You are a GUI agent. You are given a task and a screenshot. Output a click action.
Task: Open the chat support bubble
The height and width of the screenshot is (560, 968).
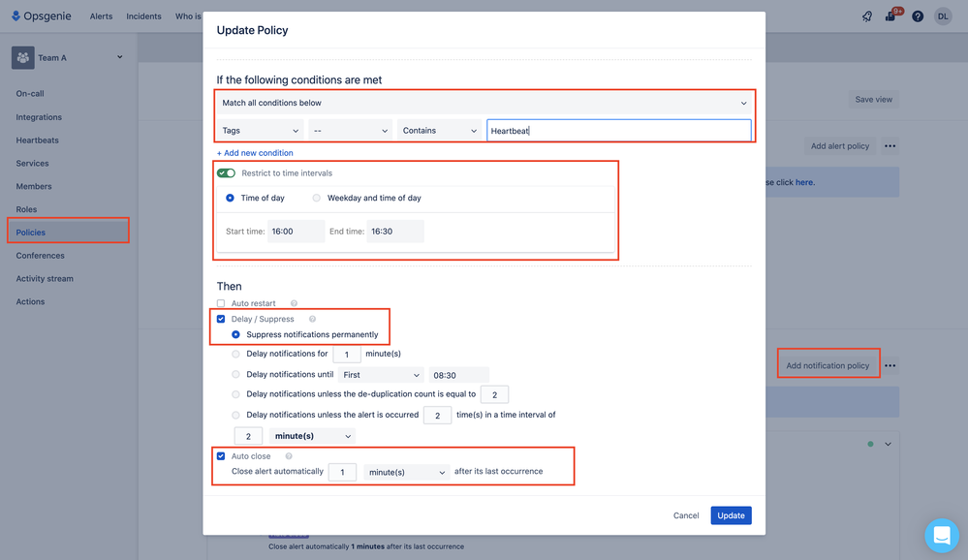(942, 536)
